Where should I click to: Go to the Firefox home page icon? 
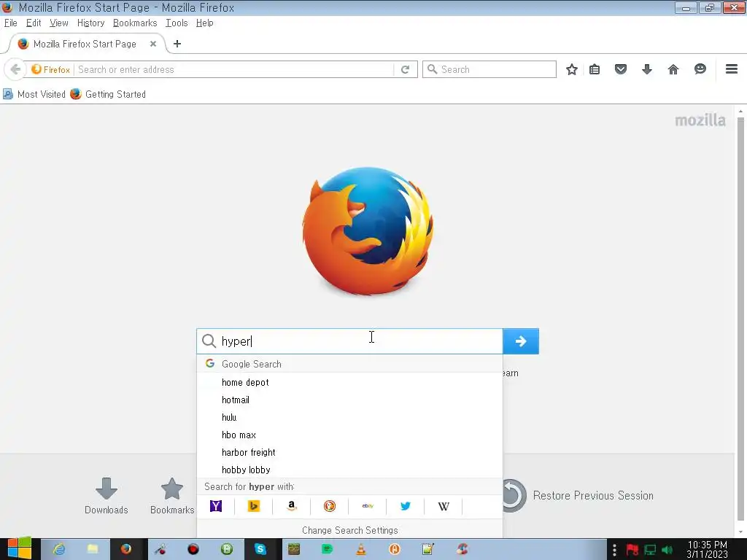tap(673, 69)
